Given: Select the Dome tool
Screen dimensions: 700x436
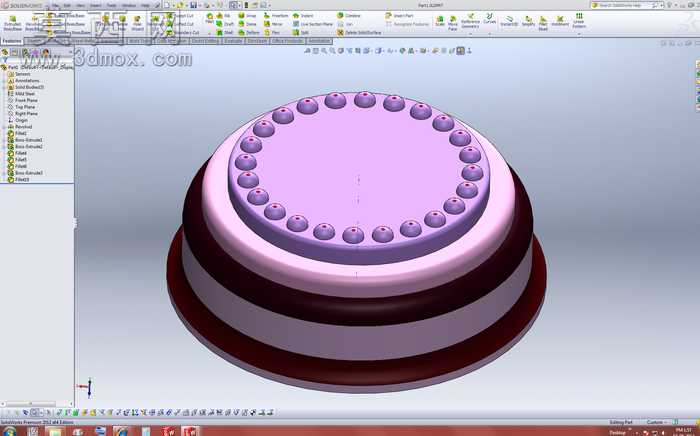Looking at the screenshot, I should point(247,24).
